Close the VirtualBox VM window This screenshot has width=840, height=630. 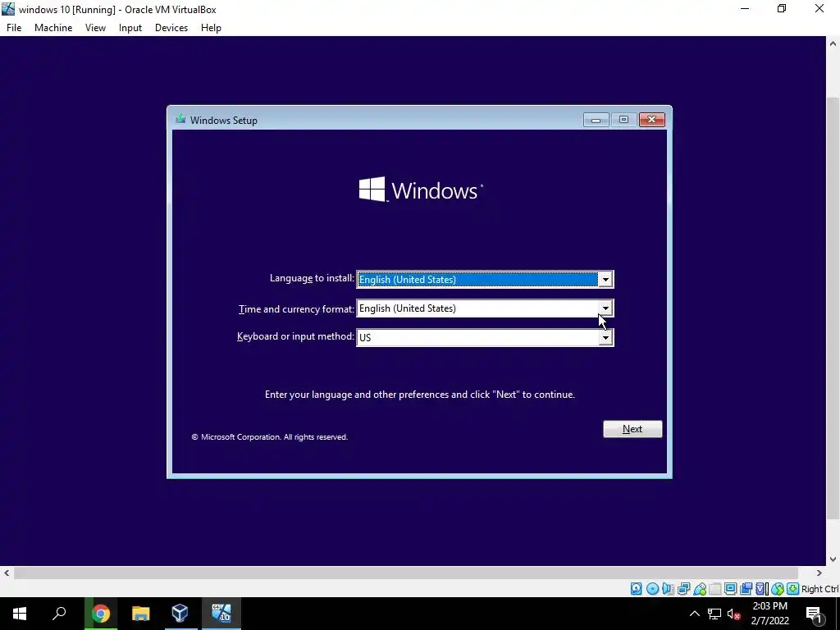tap(819, 8)
